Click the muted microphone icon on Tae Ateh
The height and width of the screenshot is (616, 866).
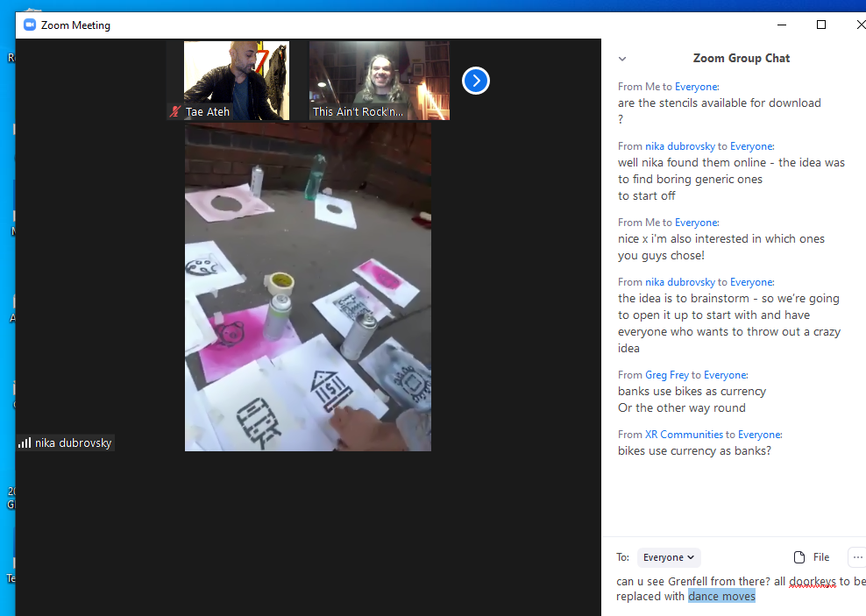click(175, 112)
